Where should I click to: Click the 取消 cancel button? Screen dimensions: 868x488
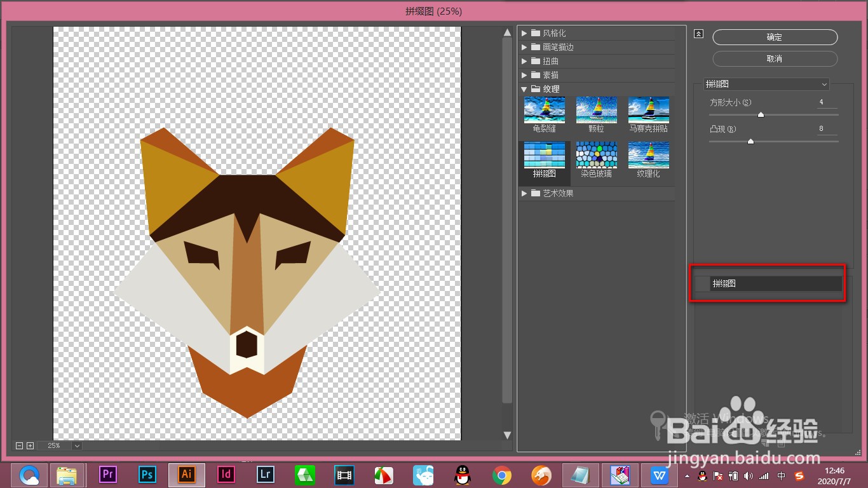[775, 58]
